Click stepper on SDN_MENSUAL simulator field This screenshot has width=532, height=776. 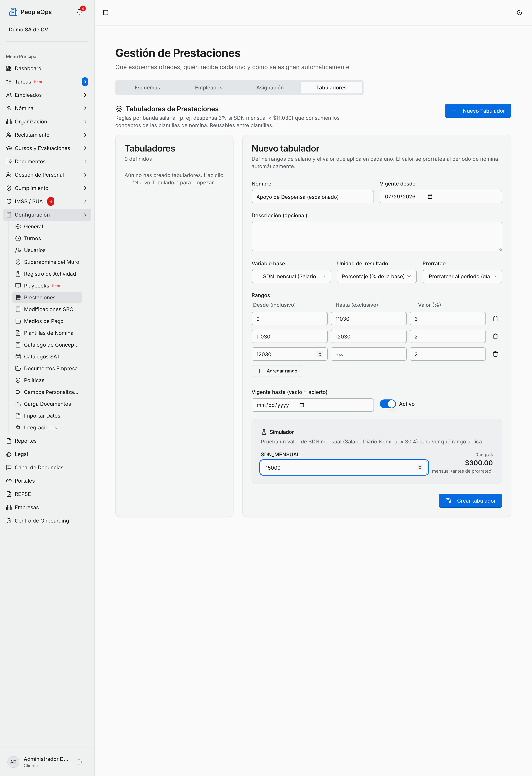pyautogui.click(x=420, y=468)
